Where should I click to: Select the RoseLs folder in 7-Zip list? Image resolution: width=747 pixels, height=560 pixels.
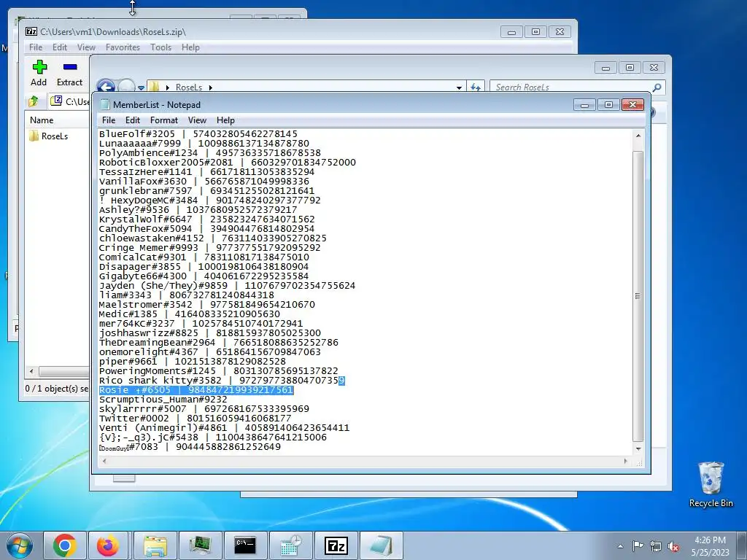click(49, 136)
